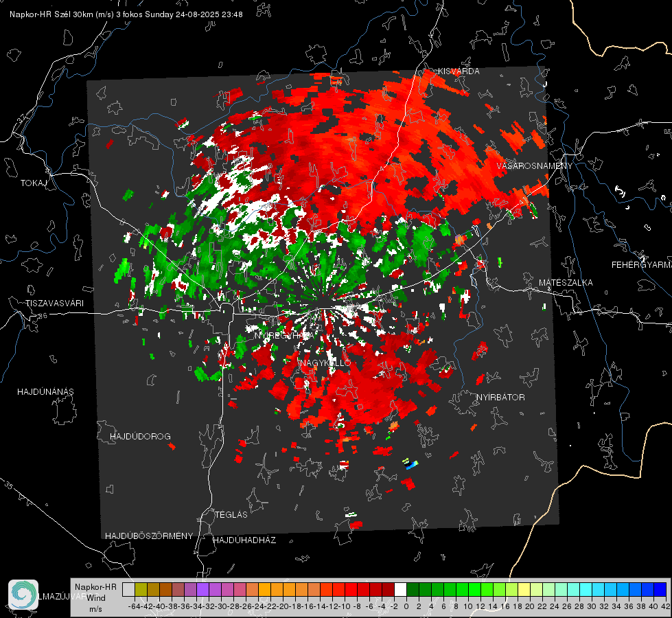
Task: Click the FEHÉRGYARMAT label at the right edge
Action: tap(642, 265)
